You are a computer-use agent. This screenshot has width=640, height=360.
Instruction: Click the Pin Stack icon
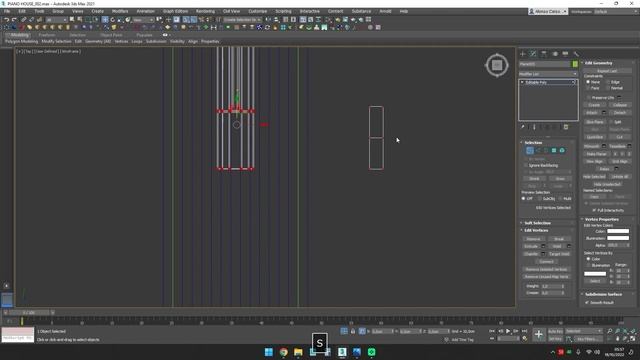point(522,127)
